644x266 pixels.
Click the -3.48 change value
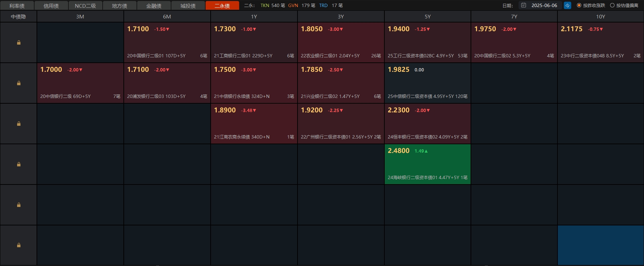click(247, 111)
